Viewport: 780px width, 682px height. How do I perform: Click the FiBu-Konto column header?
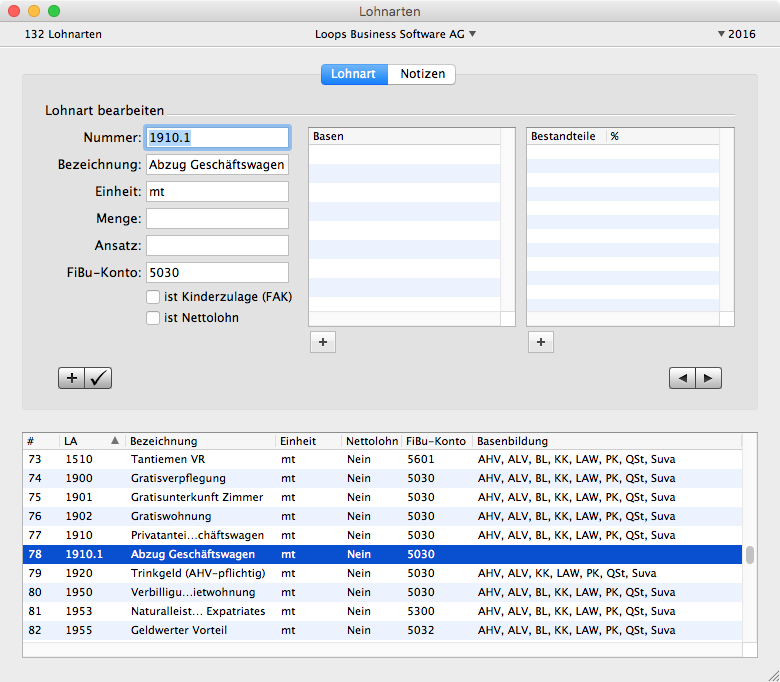[x=436, y=441]
